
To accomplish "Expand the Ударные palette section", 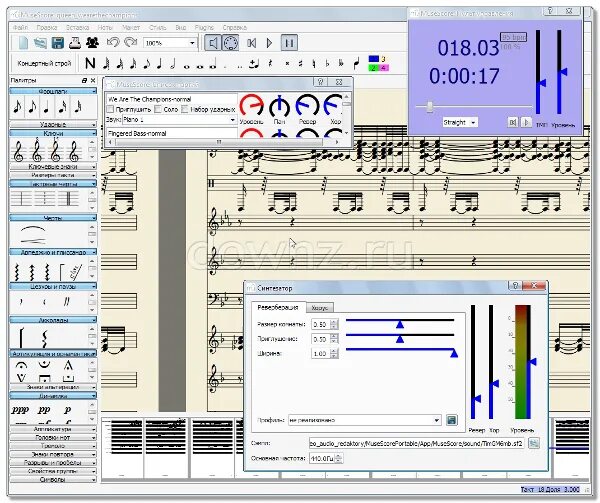I will click(x=53, y=124).
